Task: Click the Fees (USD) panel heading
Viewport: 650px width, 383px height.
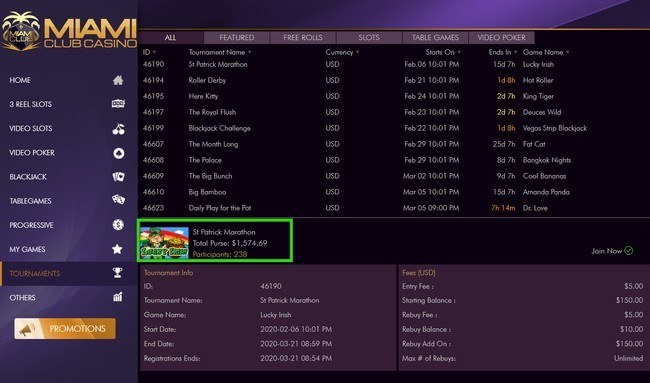Action: tap(419, 273)
